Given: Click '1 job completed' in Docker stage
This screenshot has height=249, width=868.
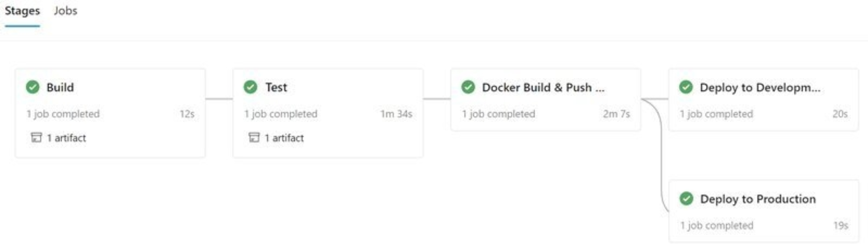Looking at the screenshot, I should point(498,114).
